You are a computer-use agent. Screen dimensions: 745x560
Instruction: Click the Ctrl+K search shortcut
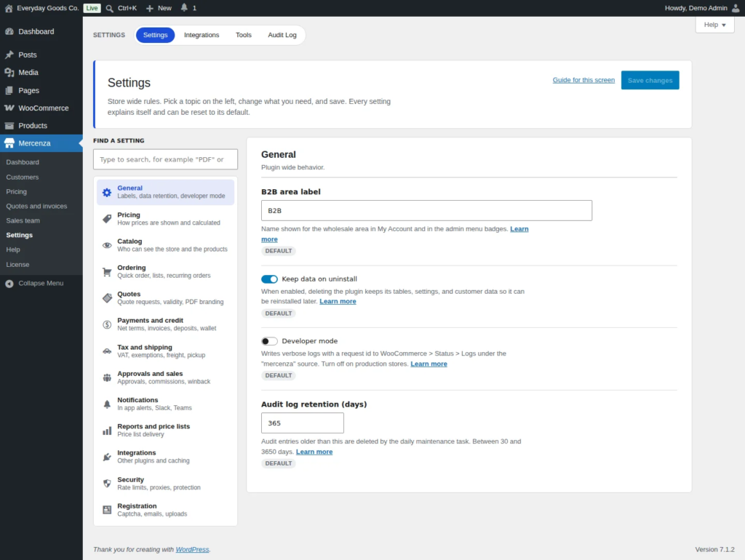tap(127, 8)
